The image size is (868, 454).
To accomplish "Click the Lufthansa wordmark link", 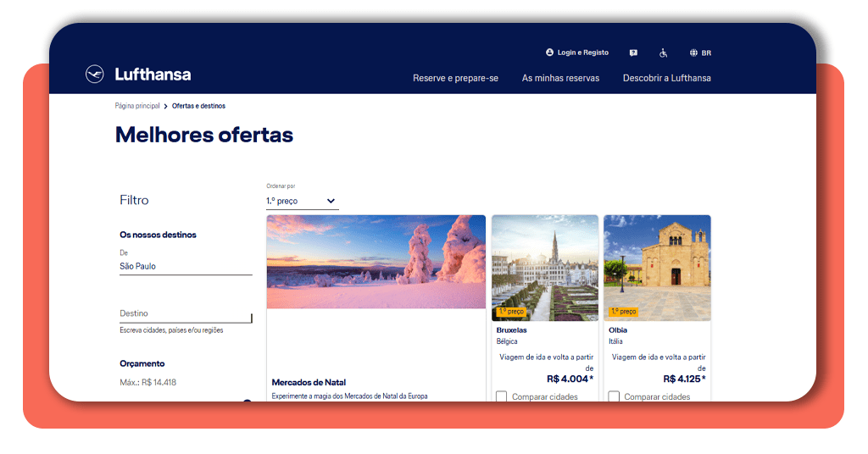I will (x=153, y=74).
